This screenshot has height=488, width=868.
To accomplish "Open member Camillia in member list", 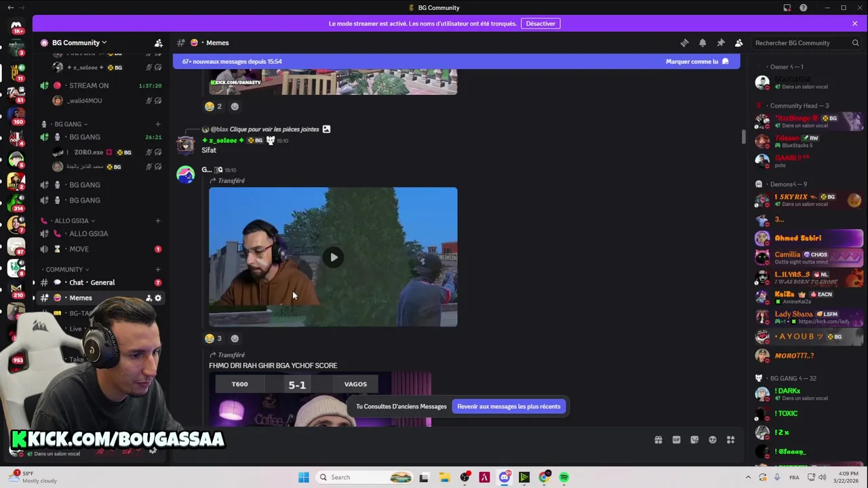I will tap(808, 258).
